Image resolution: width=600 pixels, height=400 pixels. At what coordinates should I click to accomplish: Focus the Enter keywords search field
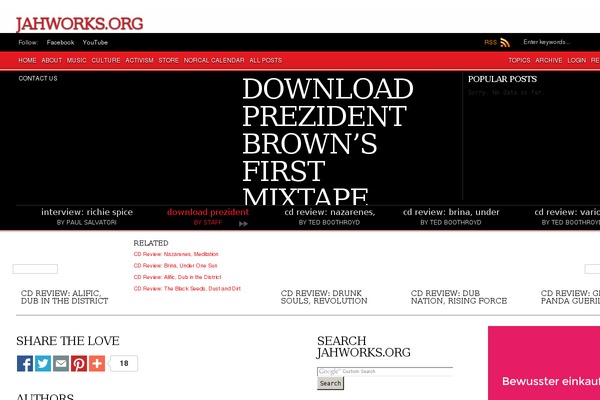[x=546, y=42]
